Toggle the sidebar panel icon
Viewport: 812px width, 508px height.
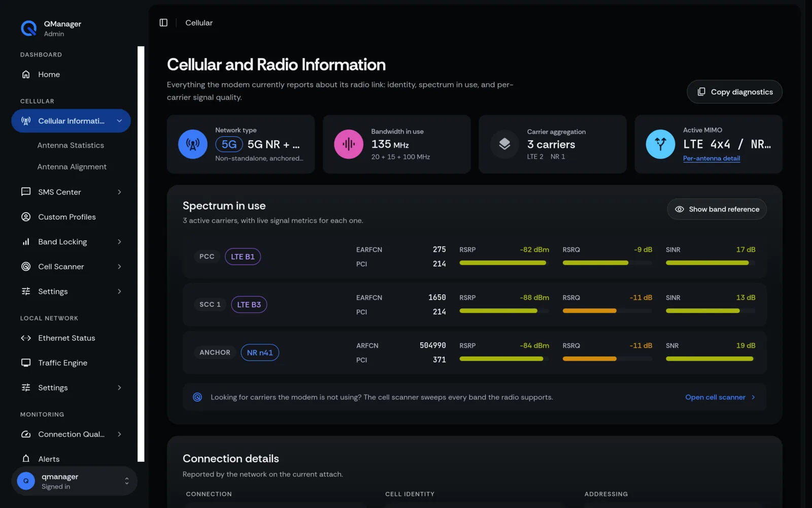pos(163,23)
